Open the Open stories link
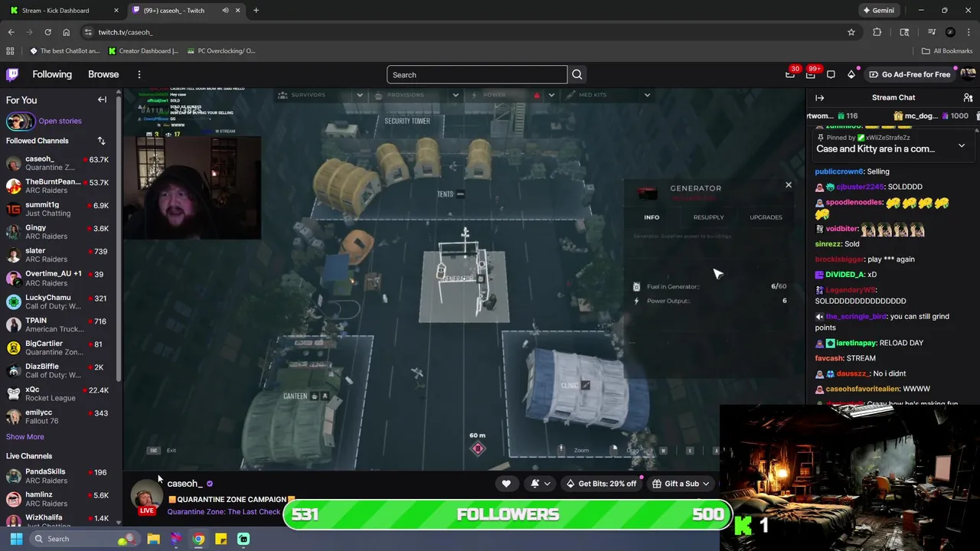Screen dimensions: 980x551 tap(60, 121)
